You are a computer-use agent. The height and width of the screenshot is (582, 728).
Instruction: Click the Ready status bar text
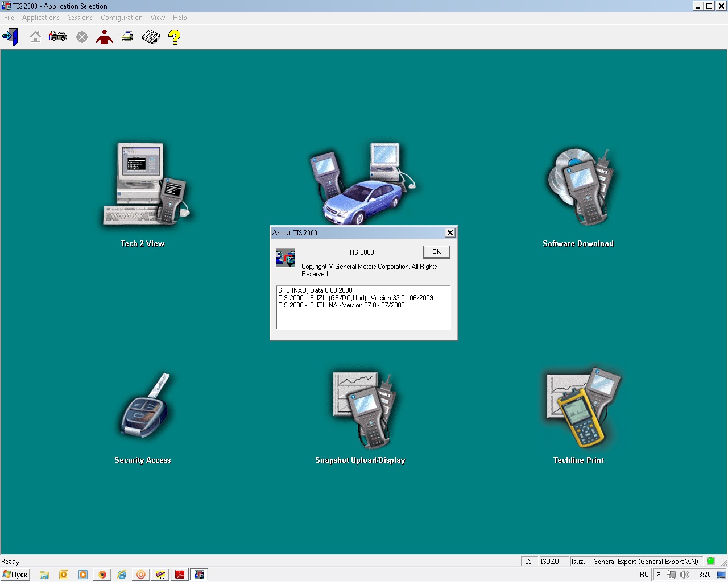tap(10, 562)
